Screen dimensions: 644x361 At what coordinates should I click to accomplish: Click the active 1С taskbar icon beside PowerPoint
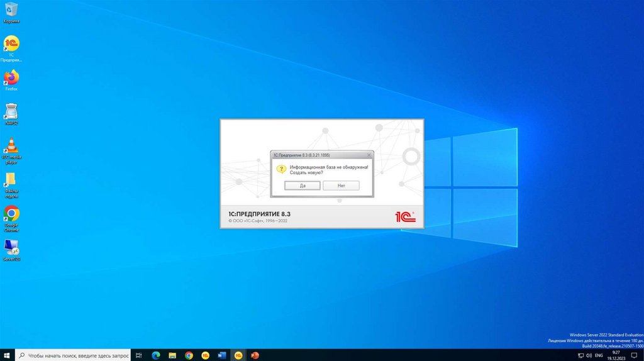point(238,355)
